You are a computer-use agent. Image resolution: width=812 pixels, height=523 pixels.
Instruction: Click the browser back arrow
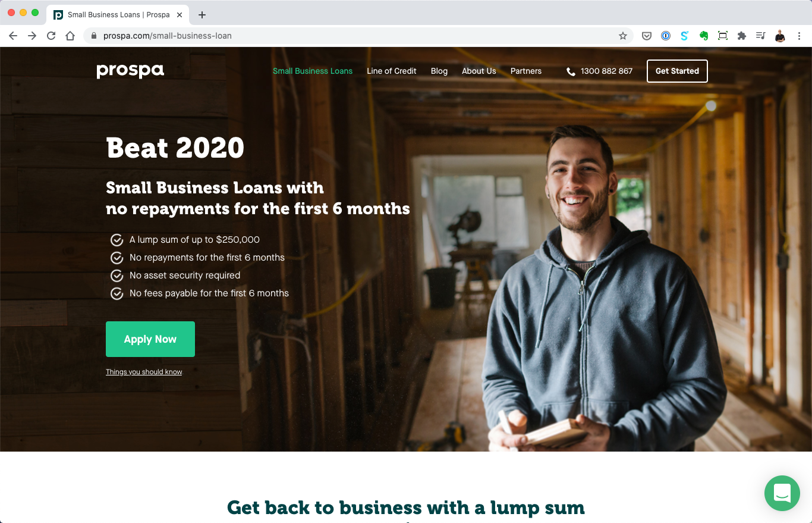pos(13,36)
